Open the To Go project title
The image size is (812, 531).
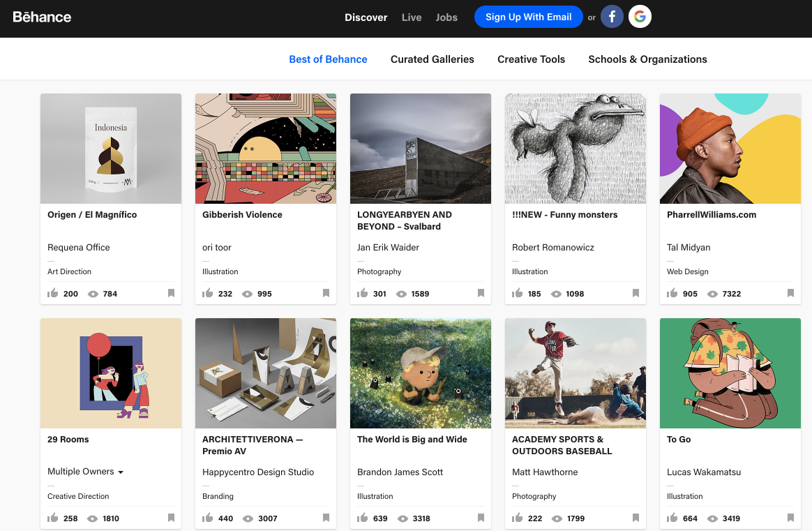pyautogui.click(x=679, y=440)
